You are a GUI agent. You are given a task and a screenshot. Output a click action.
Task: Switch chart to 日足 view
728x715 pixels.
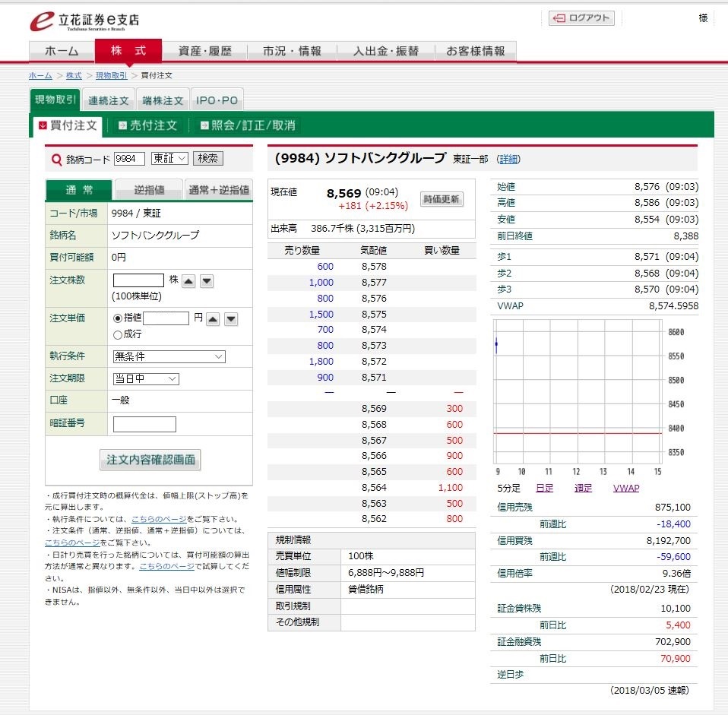[545, 488]
